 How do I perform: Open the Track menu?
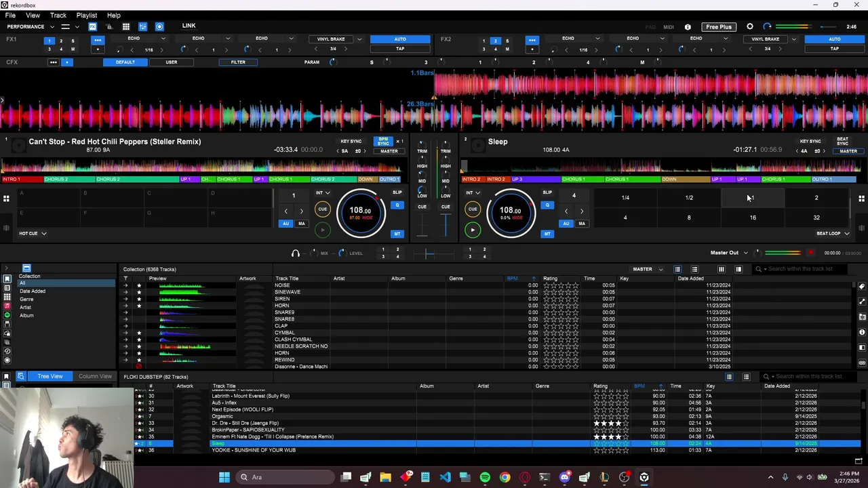tap(58, 15)
